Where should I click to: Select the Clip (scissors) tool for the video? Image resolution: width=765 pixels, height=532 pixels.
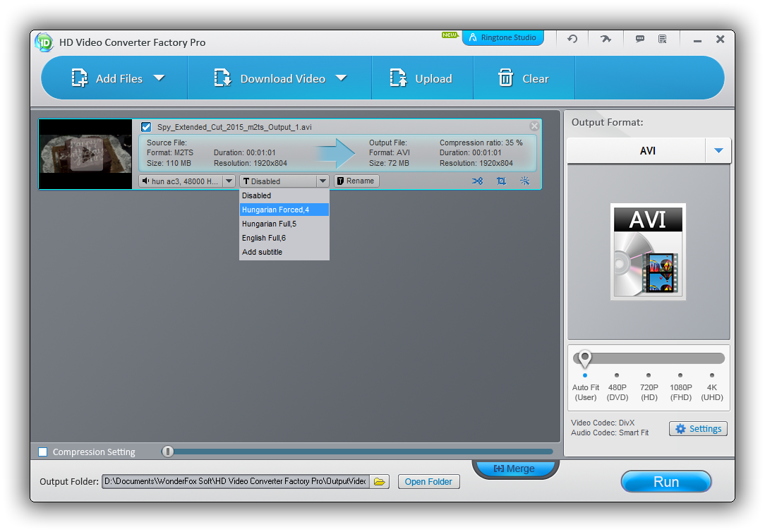(477, 181)
